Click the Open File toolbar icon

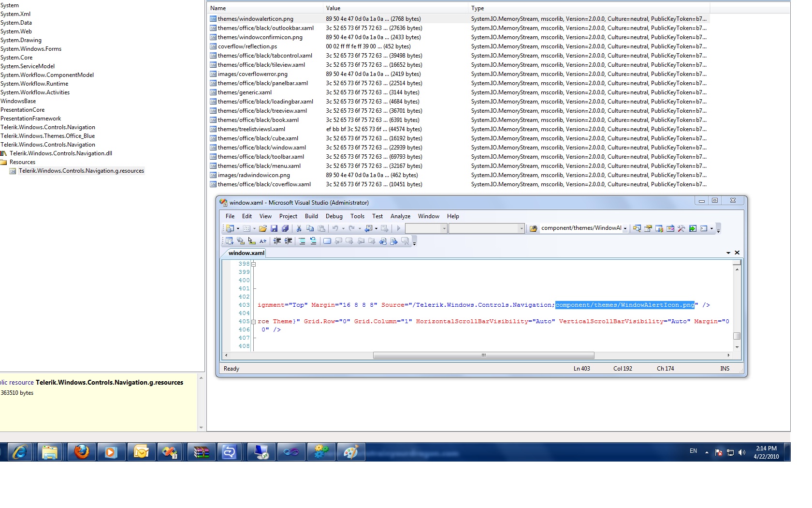click(x=263, y=228)
